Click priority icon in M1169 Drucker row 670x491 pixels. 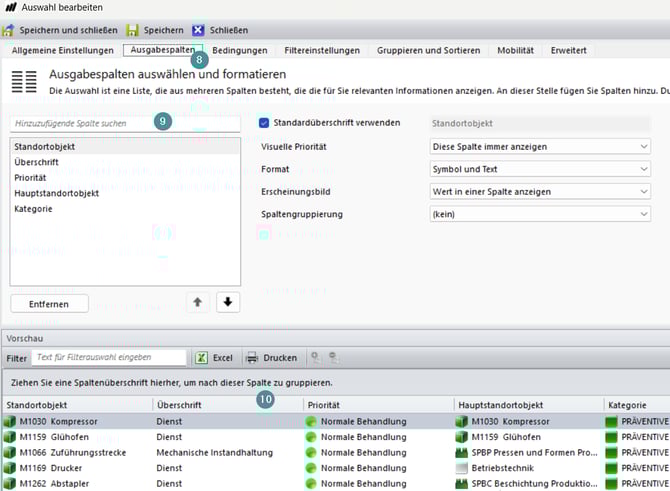click(311, 468)
